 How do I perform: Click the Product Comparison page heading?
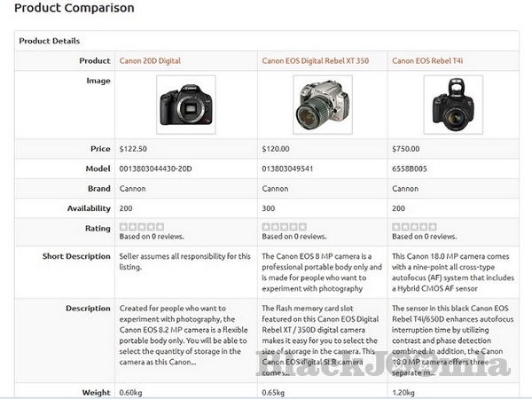[x=74, y=9]
